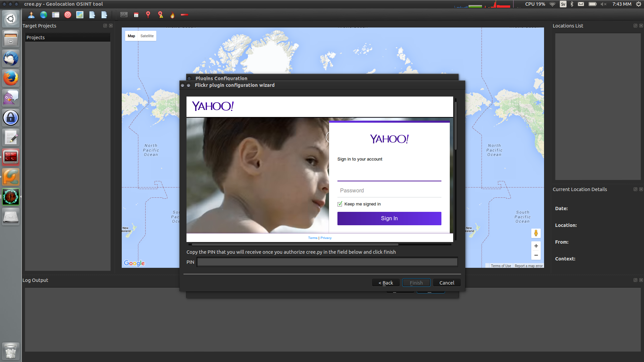Screen dimensions: 644x362
Task: Click the Yahoo username field
Action: click(x=389, y=174)
